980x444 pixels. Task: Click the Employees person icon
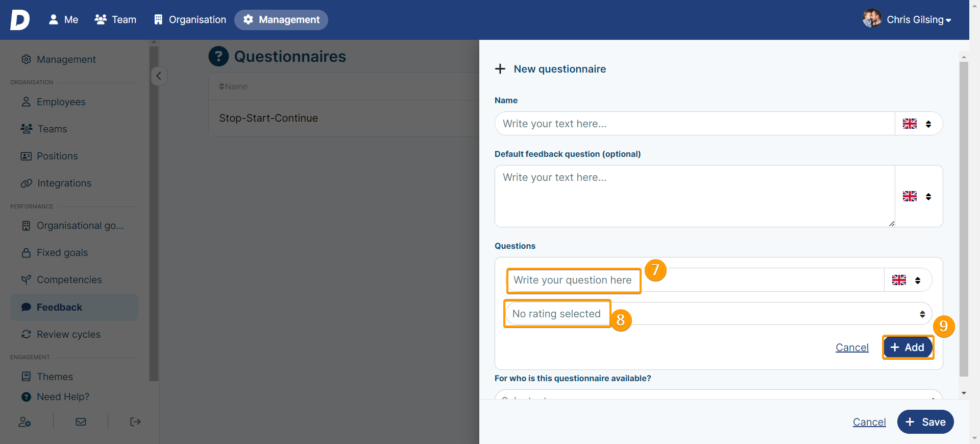pyautogui.click(x=26, y=102)
